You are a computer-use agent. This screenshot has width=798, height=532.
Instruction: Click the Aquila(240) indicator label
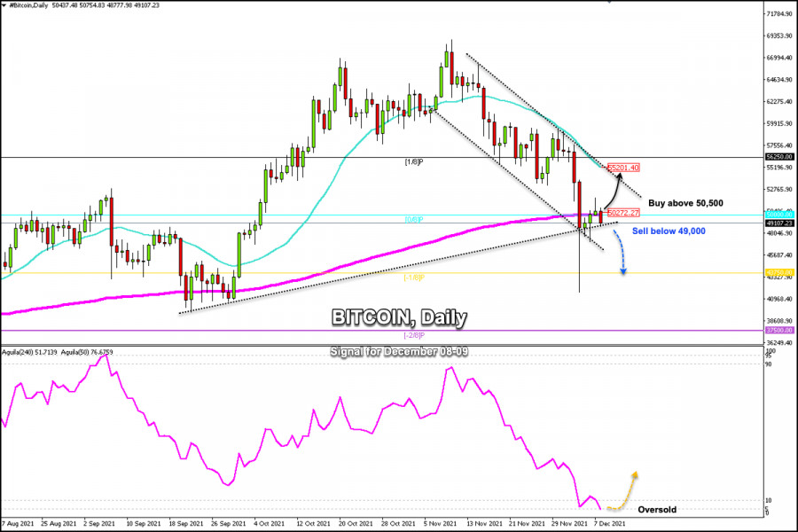click(29, 352)
